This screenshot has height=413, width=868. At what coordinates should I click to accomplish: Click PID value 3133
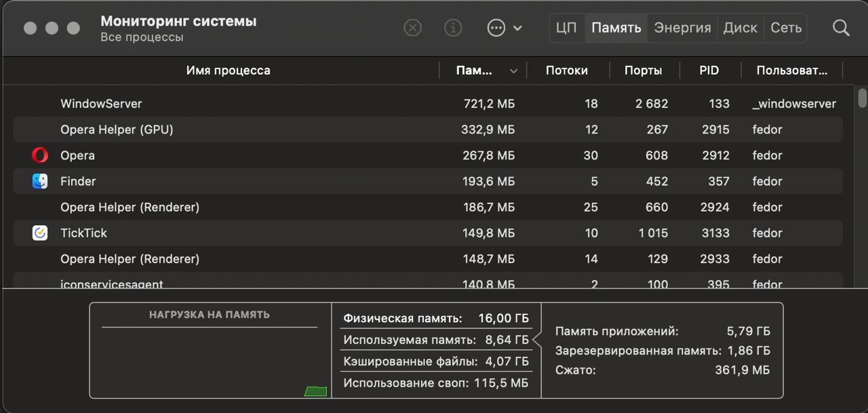click(716, 233)
